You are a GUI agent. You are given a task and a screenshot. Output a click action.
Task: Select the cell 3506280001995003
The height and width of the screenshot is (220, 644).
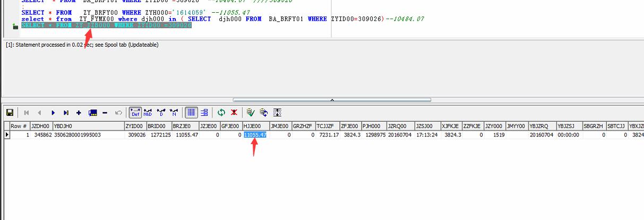pos(88,135)
